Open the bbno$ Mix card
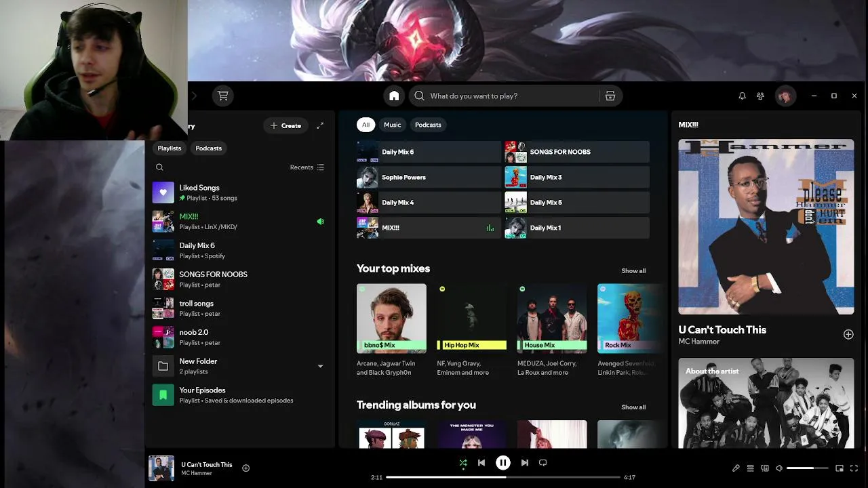The image size is (868, 488). 391,330
